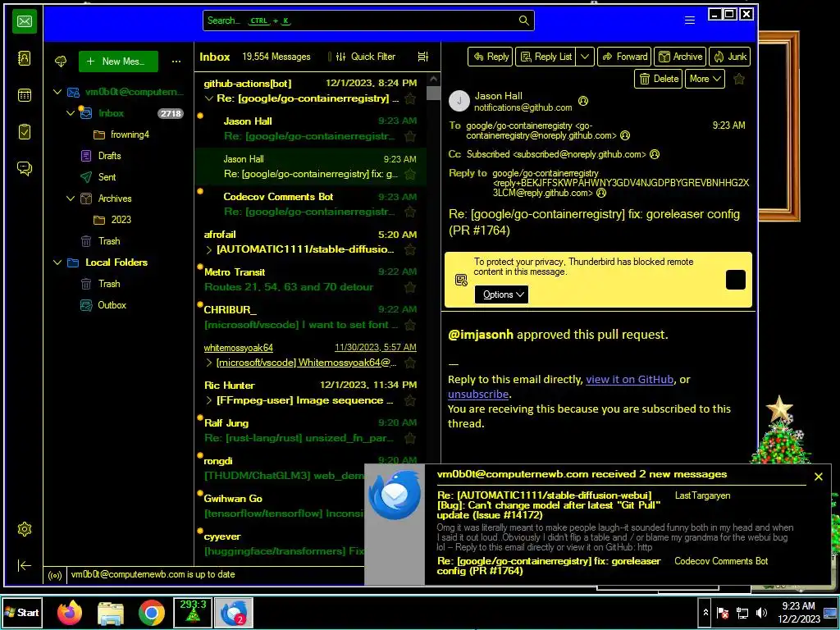Screen dimensions: 840x630
Task: Click New Message button
Action: 118,62
